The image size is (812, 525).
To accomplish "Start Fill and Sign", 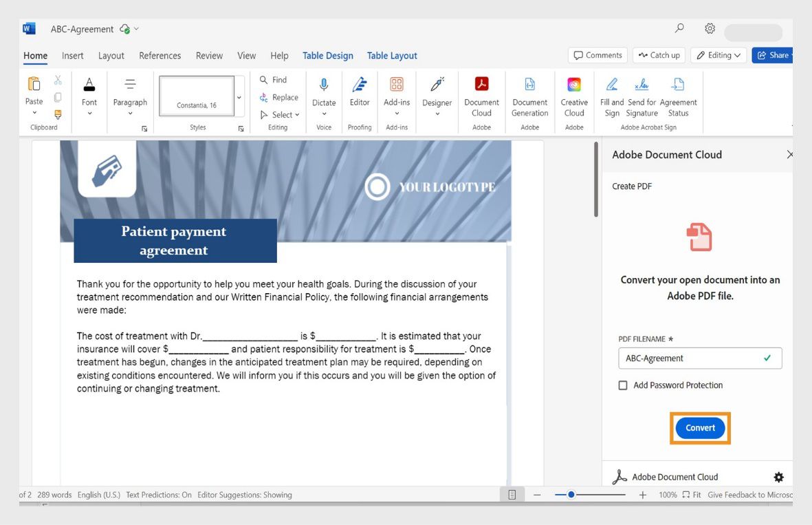I will [611, 96].
